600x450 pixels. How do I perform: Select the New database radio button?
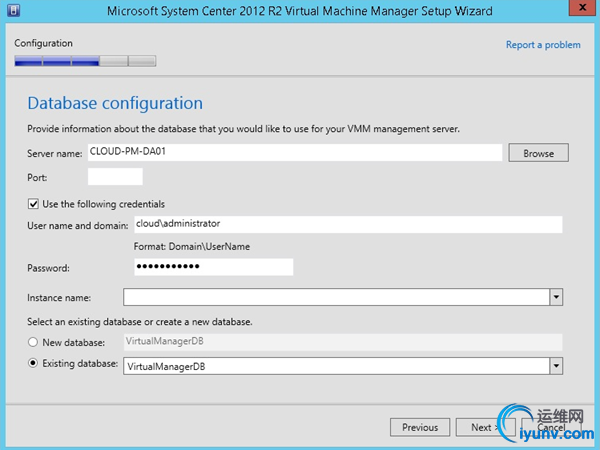33,342
